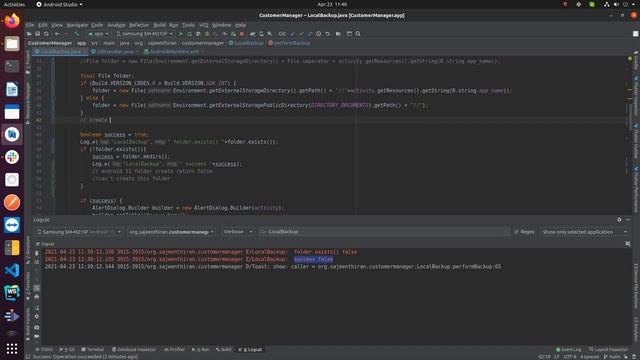Open Show Applications grid in dock
640x360 pixels.
(x=12, y=349)
